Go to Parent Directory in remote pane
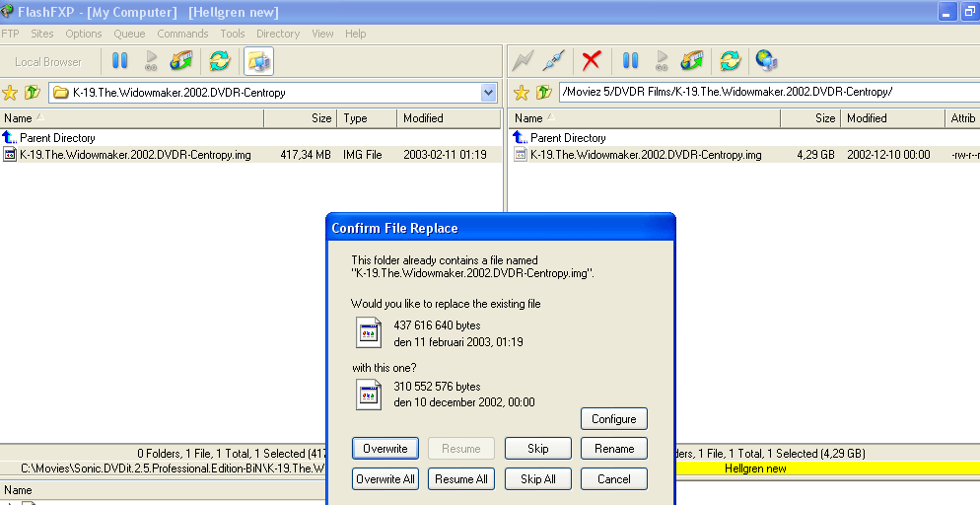 pos(568,138)
